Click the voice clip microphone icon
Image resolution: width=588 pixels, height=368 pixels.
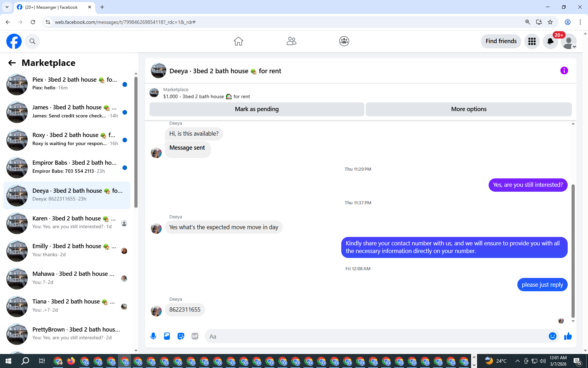(153, 336)
